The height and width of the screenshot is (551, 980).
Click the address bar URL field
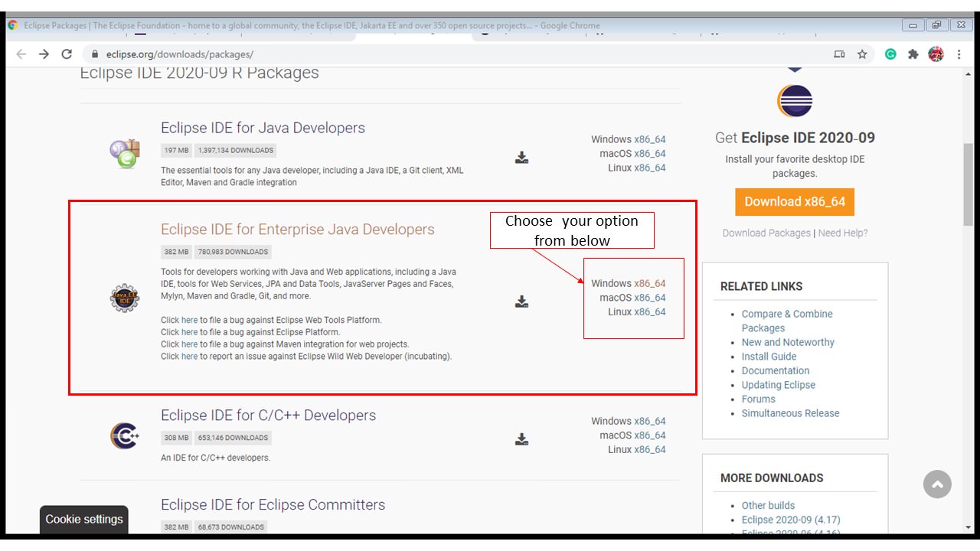tap(459, 54)
